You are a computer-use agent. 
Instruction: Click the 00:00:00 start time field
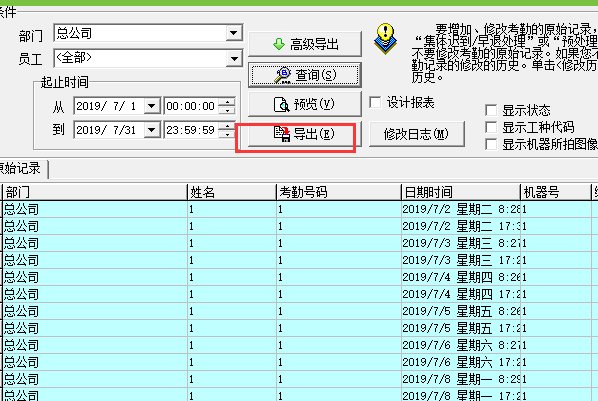pos(192,106)
